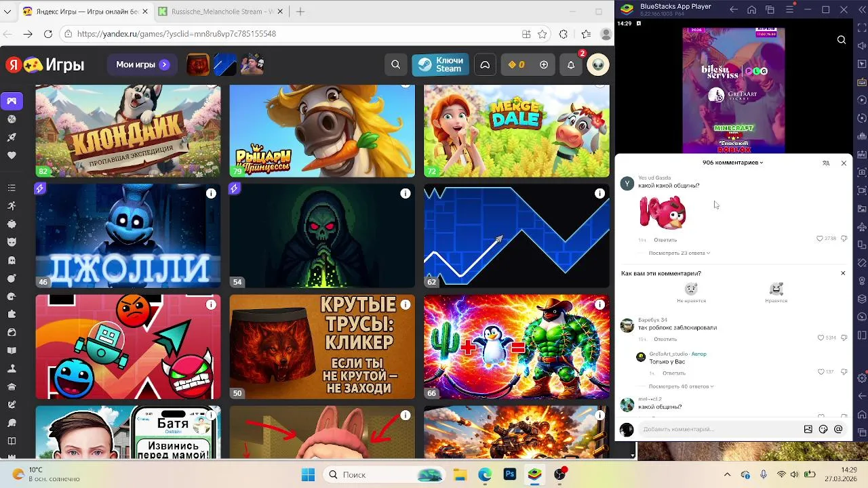
Task: Open the BlueStacks hamburger menu
Action: [789, 9]
